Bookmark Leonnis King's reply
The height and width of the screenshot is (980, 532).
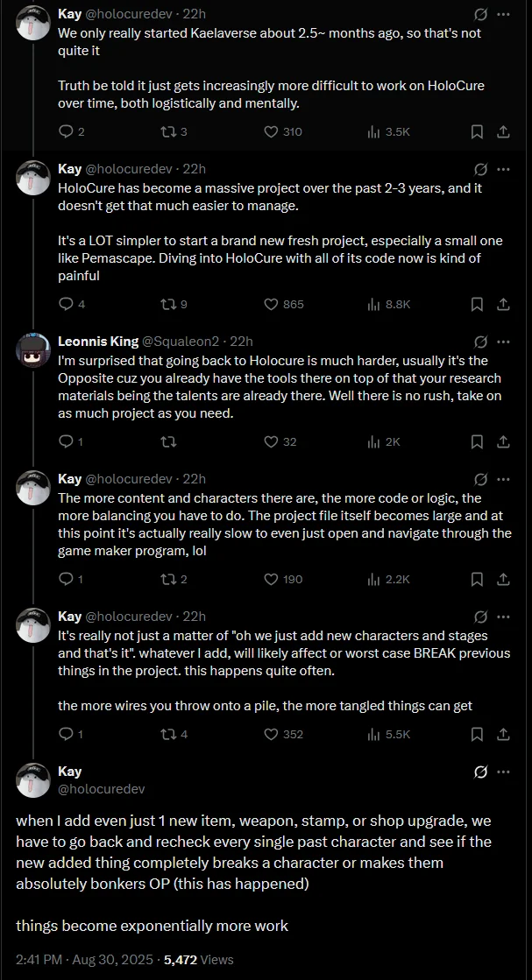477,441
